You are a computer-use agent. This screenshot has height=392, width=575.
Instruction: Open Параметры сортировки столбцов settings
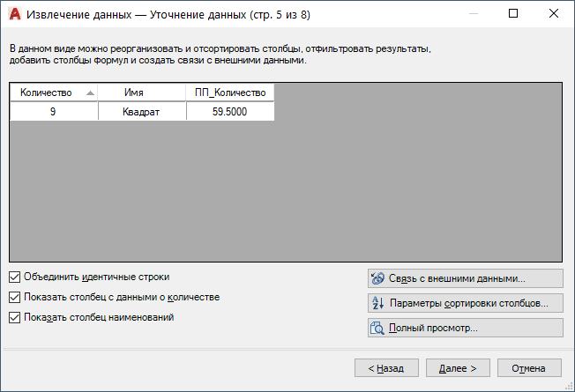[464, 303]
